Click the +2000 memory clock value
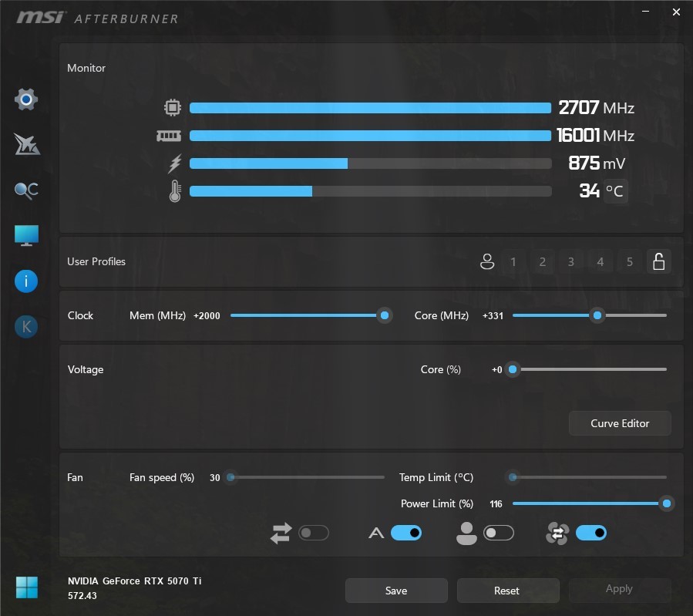 [207, 315]
